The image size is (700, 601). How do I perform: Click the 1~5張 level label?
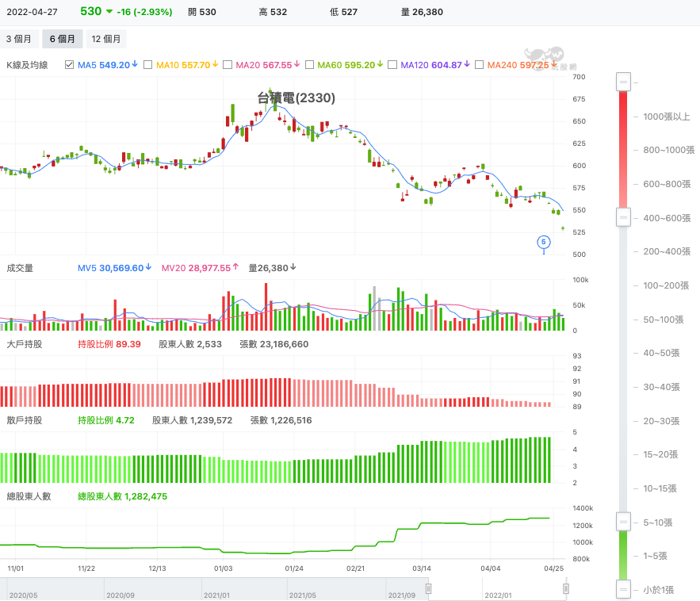pyautogui.click(x=655, y=556)
